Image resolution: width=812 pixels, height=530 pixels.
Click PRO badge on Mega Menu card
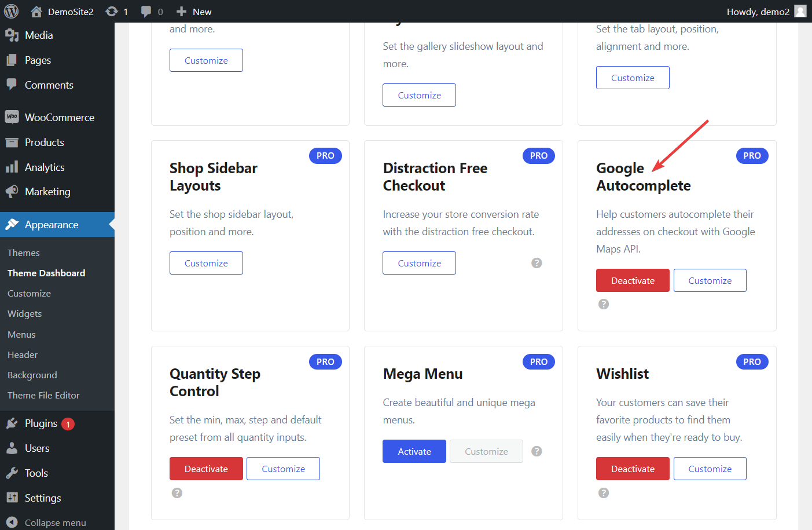coord(539,361)
